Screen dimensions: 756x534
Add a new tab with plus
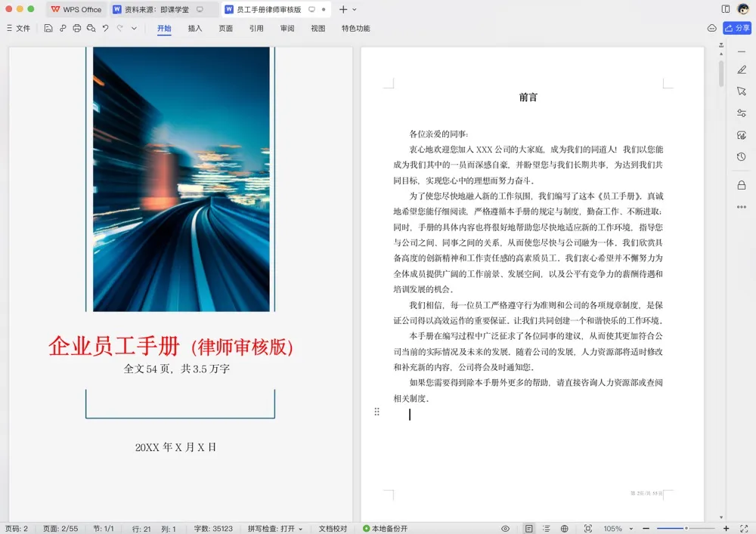click(342, 9)
